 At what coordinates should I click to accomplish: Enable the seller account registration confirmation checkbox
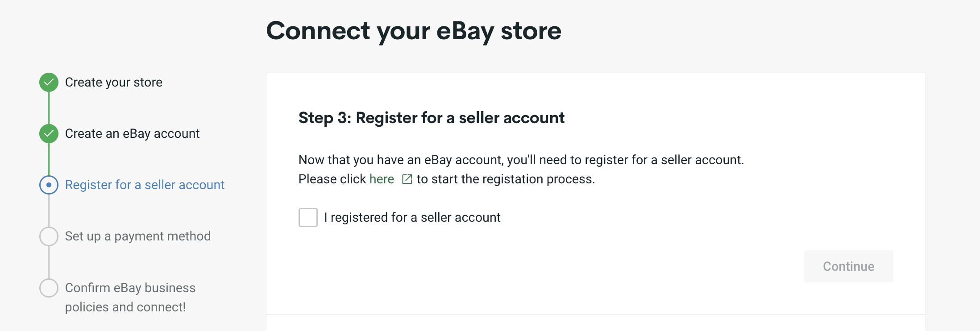308,217
